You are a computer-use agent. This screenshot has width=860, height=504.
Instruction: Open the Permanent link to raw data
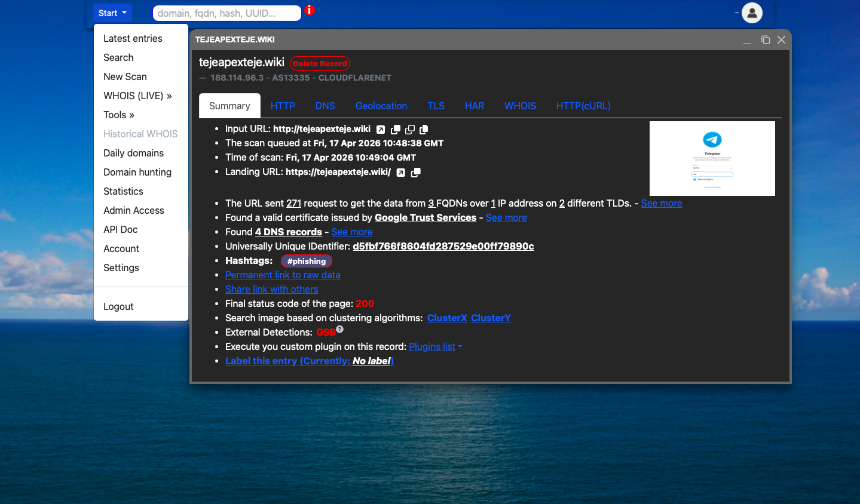pyautogui.click(x=283, y=275)
